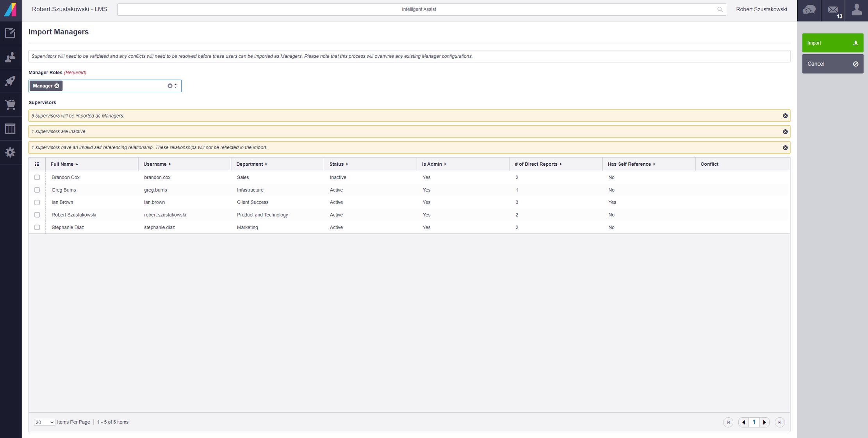Click the 'Client Success' department cell
The height and width of the screenshot is (438, 868).
click(253, 202)
